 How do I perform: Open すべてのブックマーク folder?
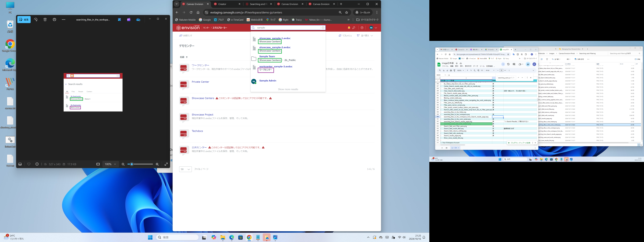[367, 20]
